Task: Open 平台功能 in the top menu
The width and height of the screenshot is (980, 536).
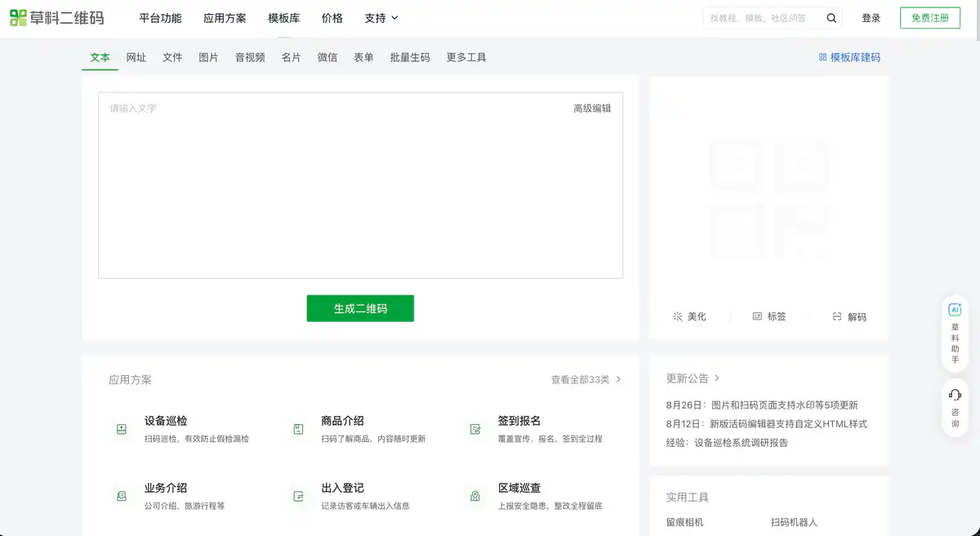Action: click(x=160, y=18)
